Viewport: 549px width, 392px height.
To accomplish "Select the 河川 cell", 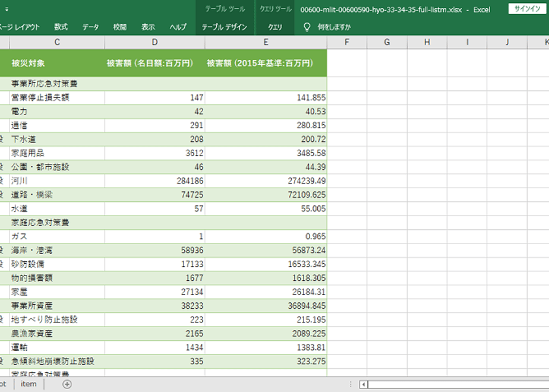I will 57,181.
